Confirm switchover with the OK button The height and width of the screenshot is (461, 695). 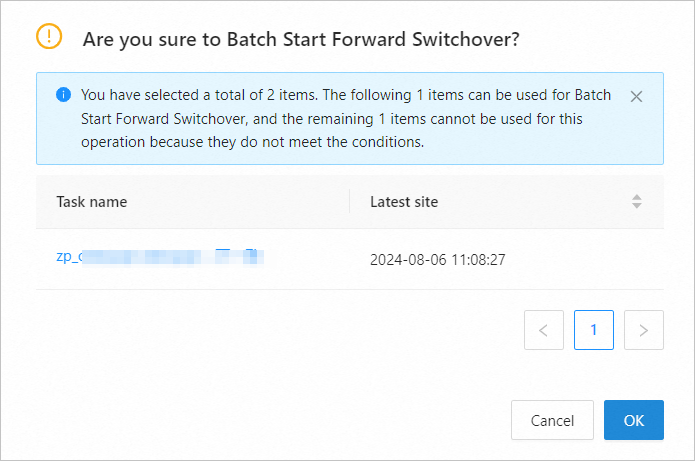coord(633,420)
